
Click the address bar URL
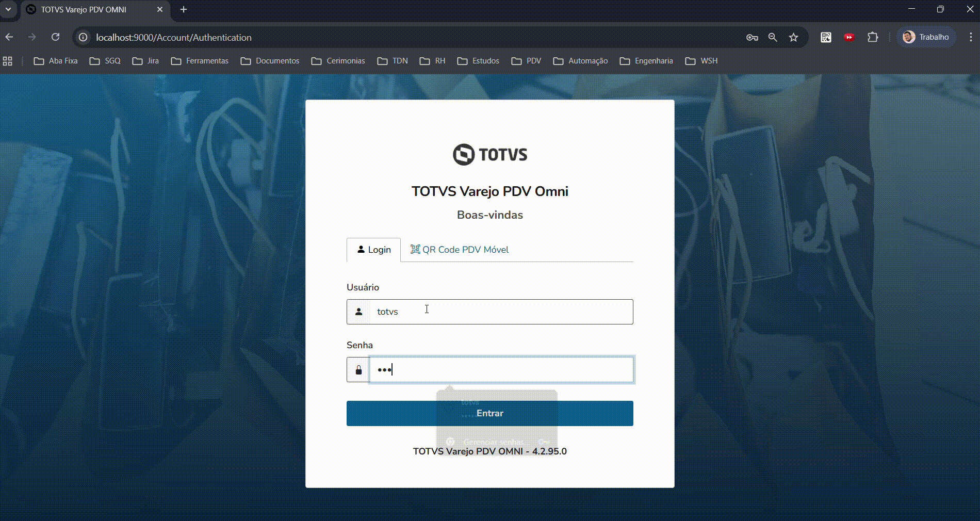174,37
